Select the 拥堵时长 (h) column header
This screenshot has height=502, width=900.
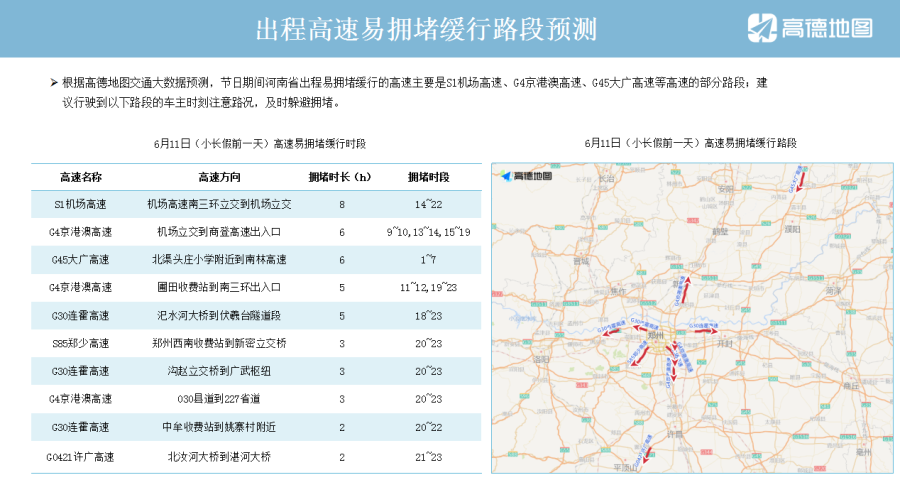point(341,177)
